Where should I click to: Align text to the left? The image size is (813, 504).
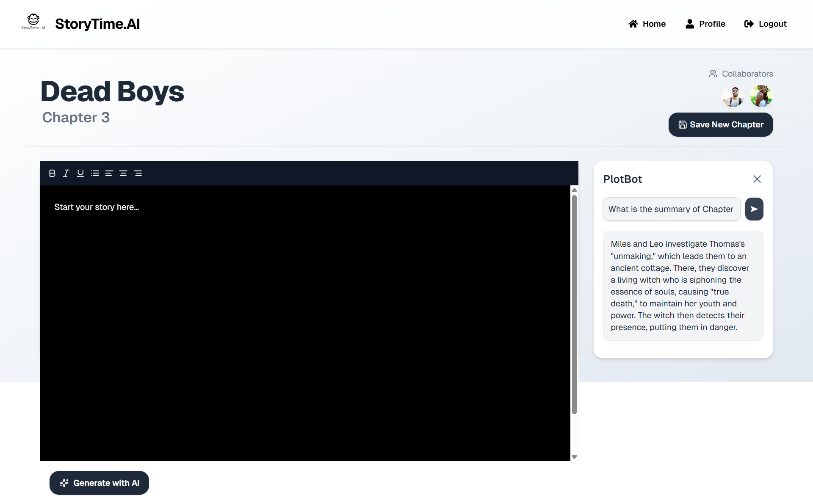[x=109, y=173]
